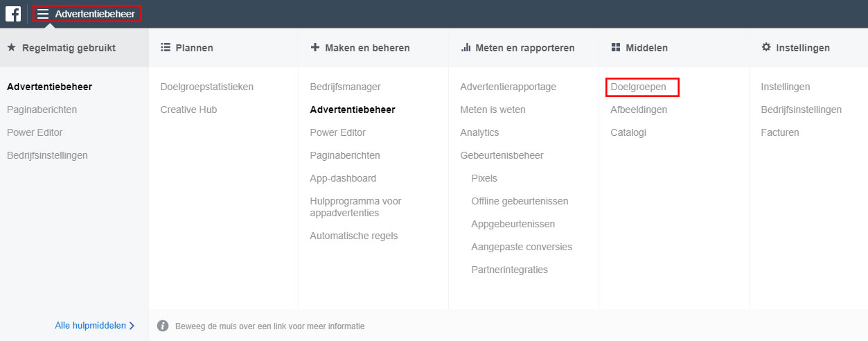The height and width of the screenshot is (341, 868).
Task: Open Facturen under Instellingen
Action: tap(780, 132)
